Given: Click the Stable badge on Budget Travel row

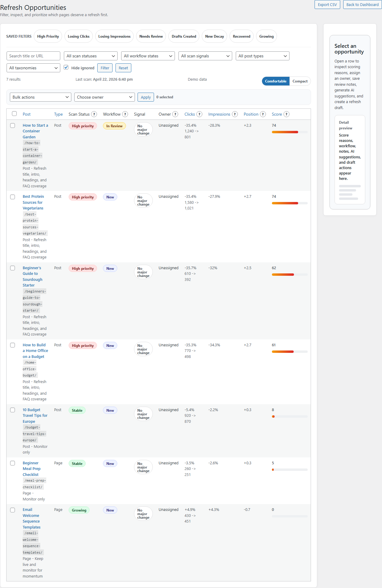Looking at the screenshot, I should [77, 411].
